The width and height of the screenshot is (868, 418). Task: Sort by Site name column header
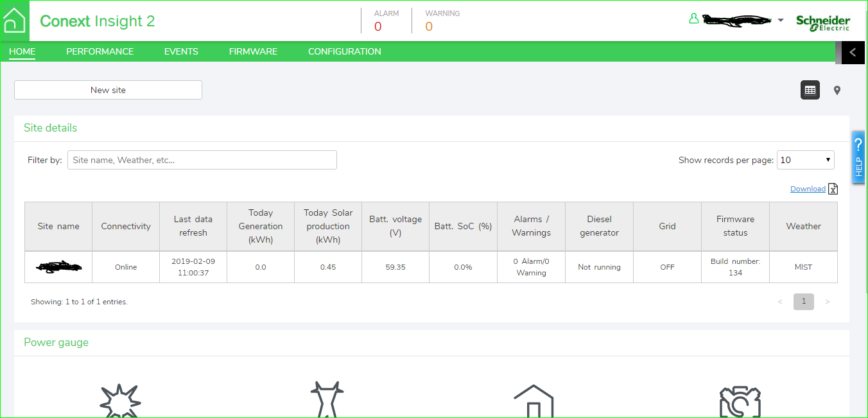[58, 226]
